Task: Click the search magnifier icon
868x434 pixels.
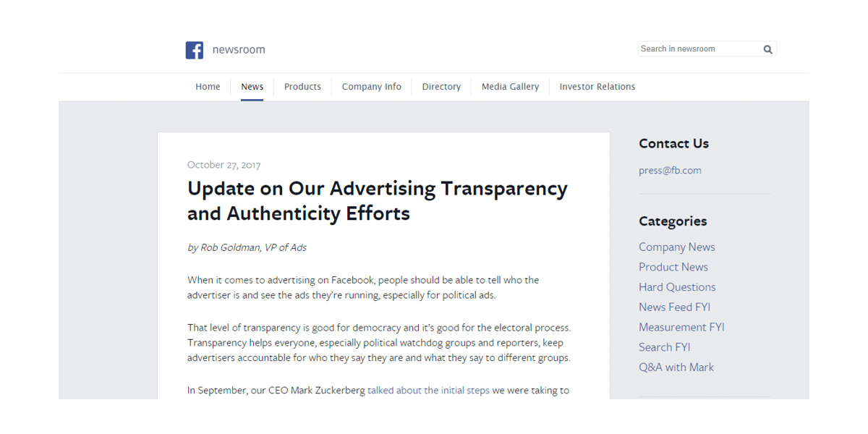Action: [767, 49]
